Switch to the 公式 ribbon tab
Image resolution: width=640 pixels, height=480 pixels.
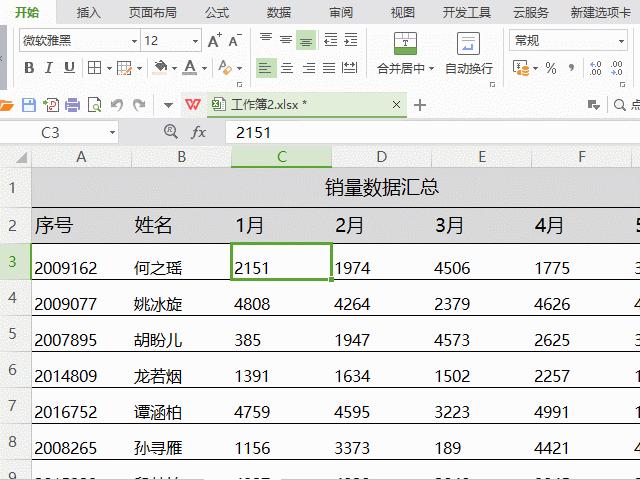click(x=217, y=13)
